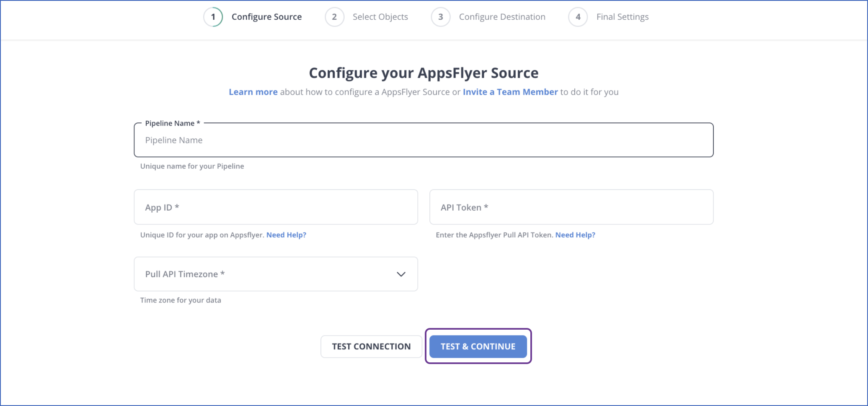
Task: Click Invite a Team Member link
Action: click(510, 92)
